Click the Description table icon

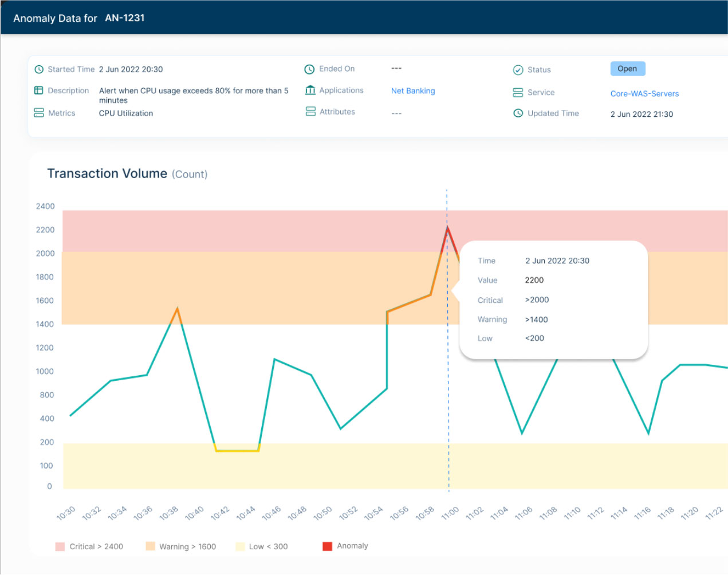click(x=39, y=90)
